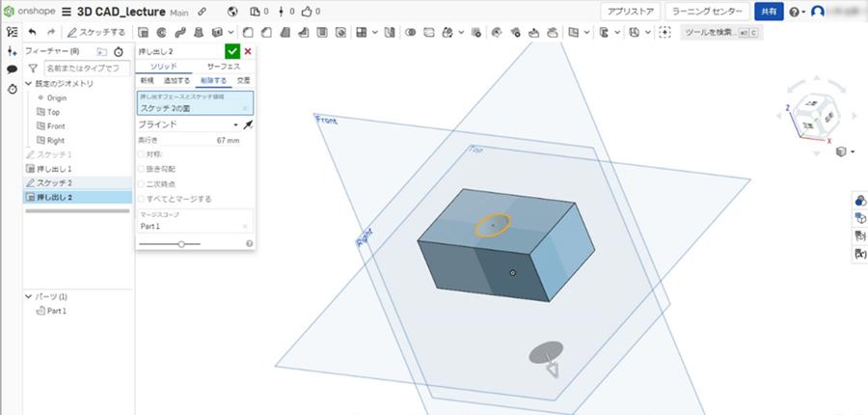
Task: Open the hamburger document menu
Action: pos(66,12)
